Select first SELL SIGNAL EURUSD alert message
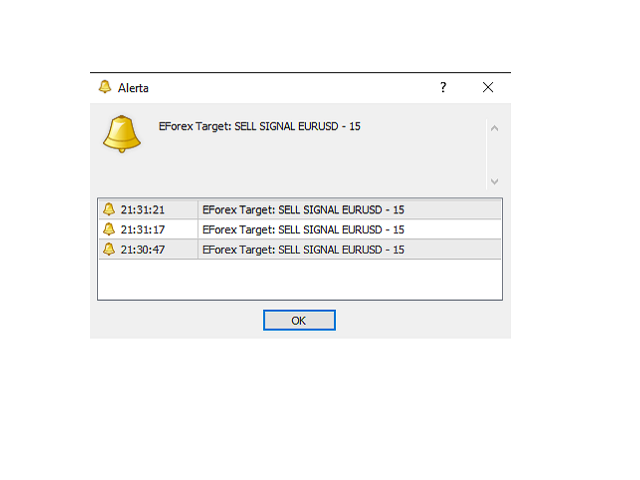 [349, 210]
